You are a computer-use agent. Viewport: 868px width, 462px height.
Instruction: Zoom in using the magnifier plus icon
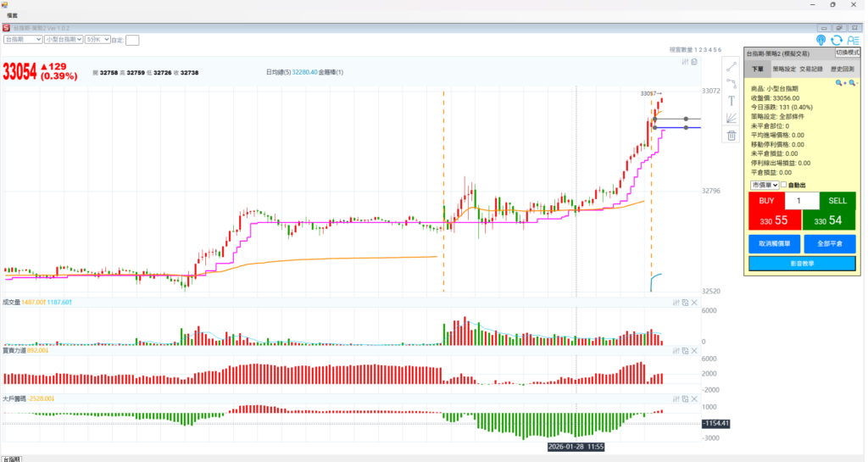pos(839,83)
